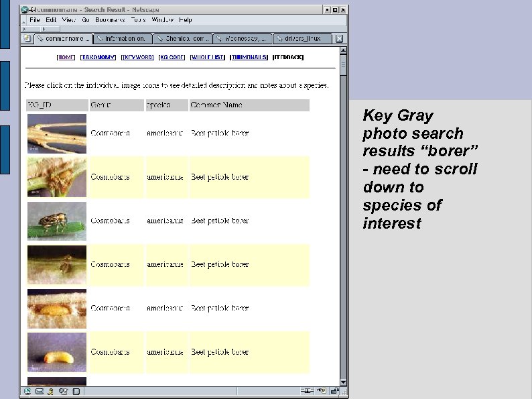
Task: Follow the KG CODE link
Action: click(172, 58)
